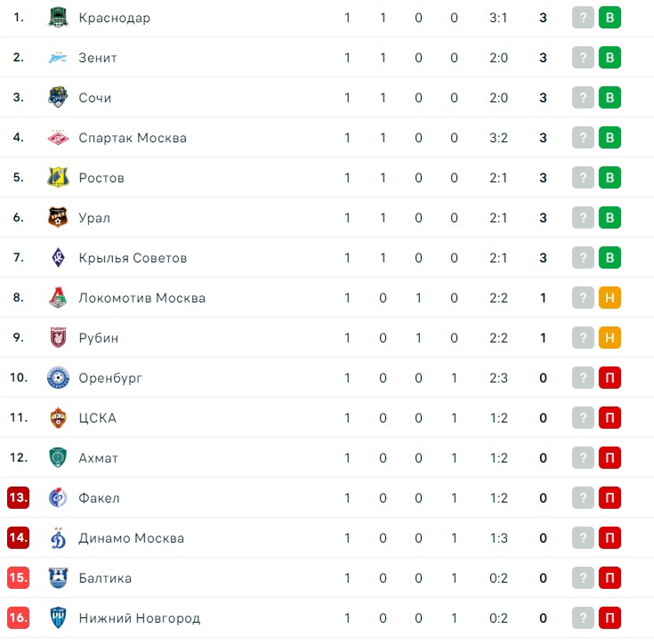This screenshot has height=644, width=654.
Task: Click the Динамо Москва club logo
Action: [x=58, y=538]
